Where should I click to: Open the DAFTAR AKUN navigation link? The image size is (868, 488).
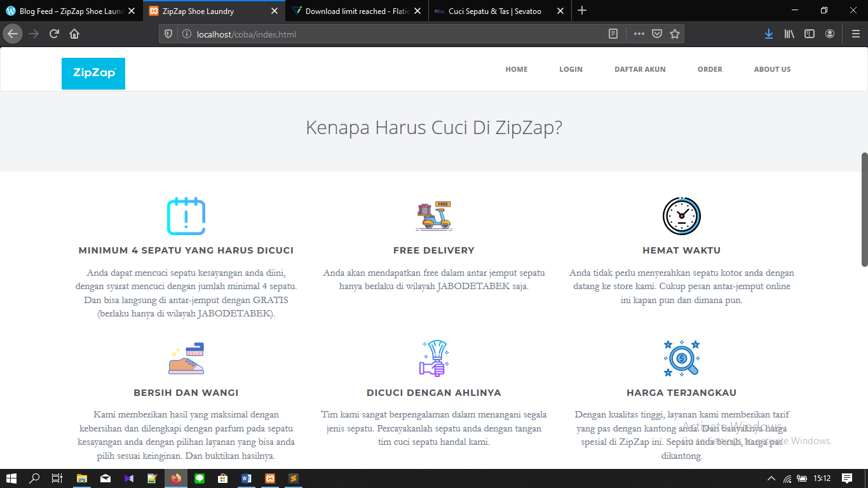[640, 69]
